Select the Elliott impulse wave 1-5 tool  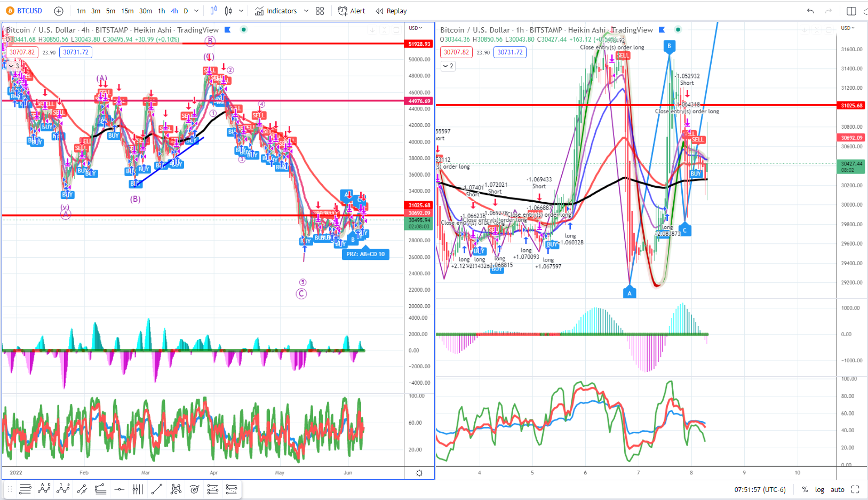point(63,489)
